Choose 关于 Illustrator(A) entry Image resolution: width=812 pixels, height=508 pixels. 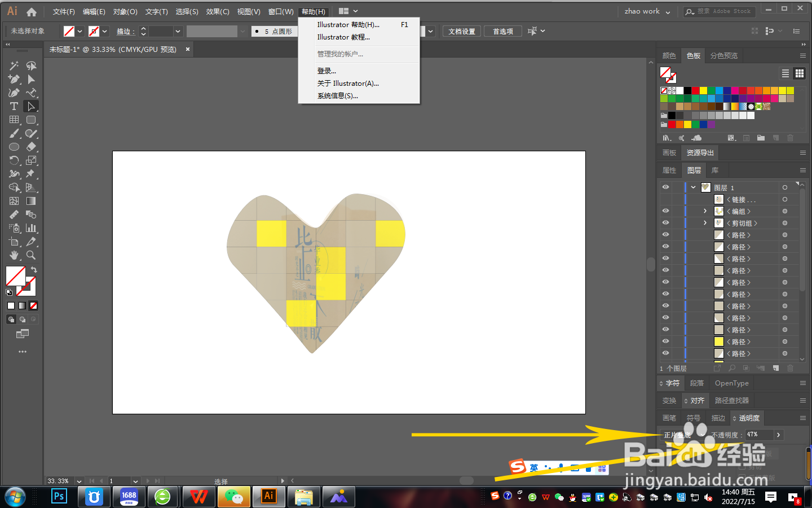coord(359,84)
